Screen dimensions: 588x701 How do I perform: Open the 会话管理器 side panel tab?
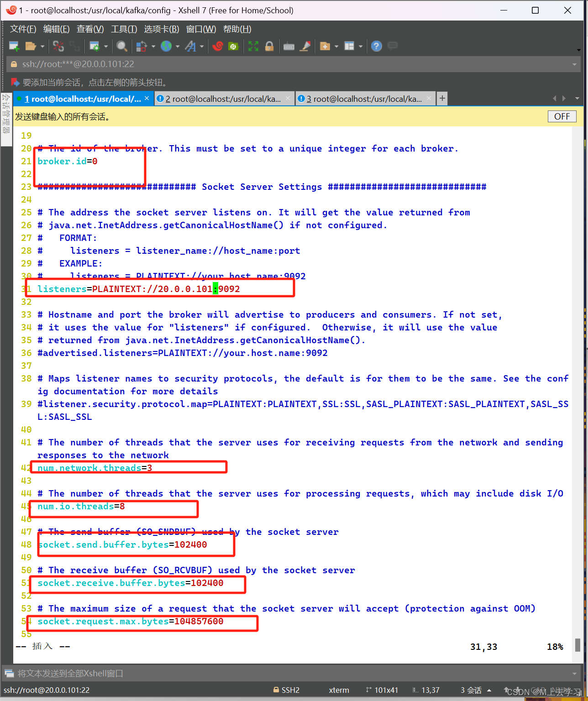(6, 119)
